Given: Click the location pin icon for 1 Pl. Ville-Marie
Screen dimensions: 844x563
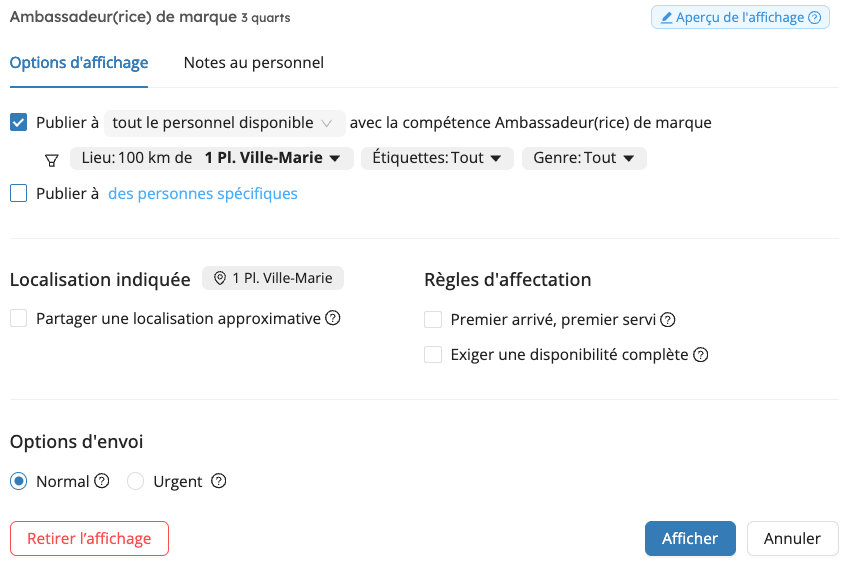Looking at the screenshot, I should (x=220, y=278).
